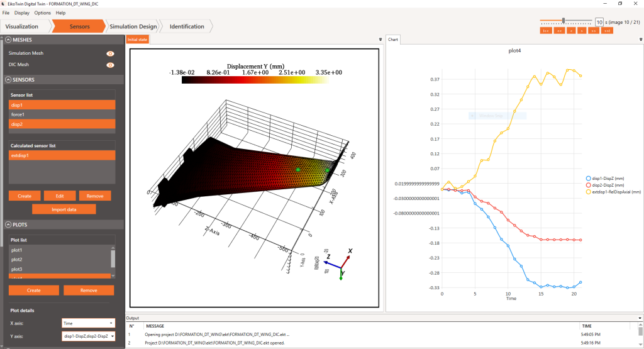
Task: Click the left green sensor point on wing
Action: (x=298, y=170)
